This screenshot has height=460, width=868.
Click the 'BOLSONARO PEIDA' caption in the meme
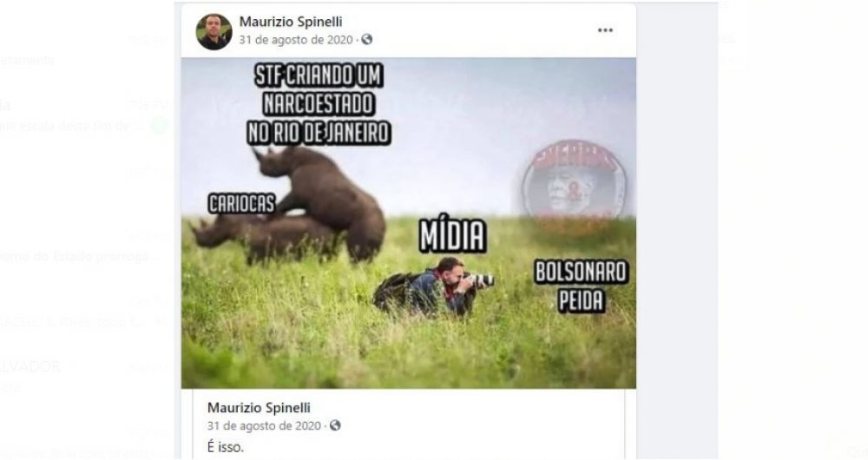point(582,286)
